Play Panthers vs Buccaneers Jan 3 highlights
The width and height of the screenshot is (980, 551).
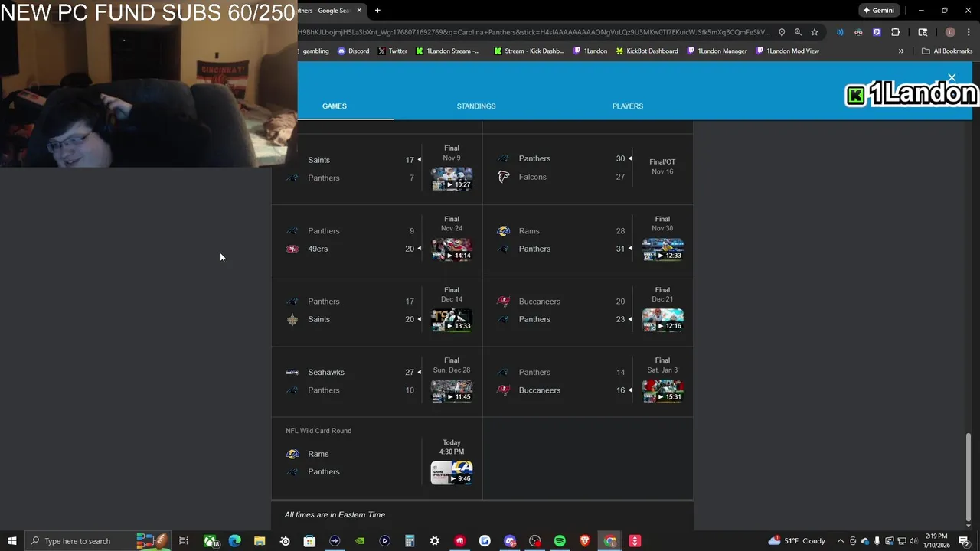tap(662, 391)
